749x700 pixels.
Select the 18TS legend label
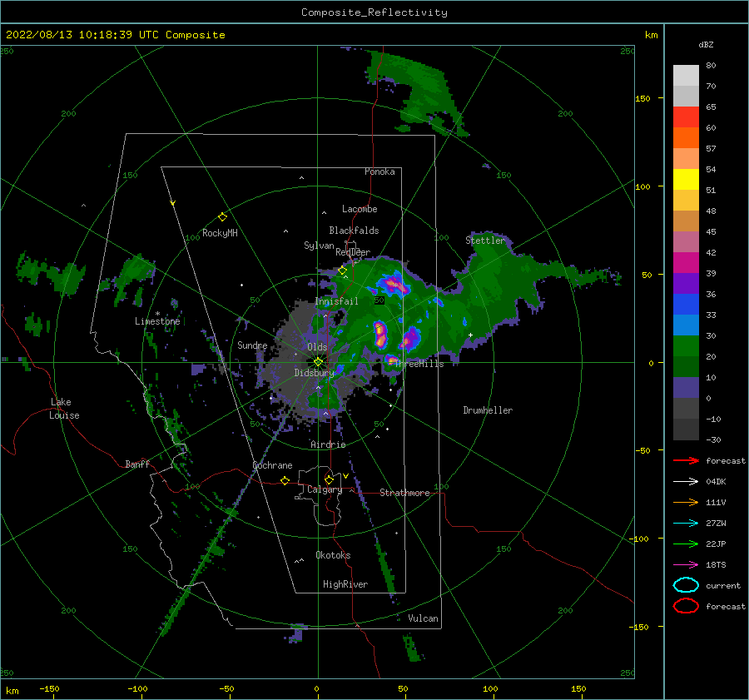[716, 565]
